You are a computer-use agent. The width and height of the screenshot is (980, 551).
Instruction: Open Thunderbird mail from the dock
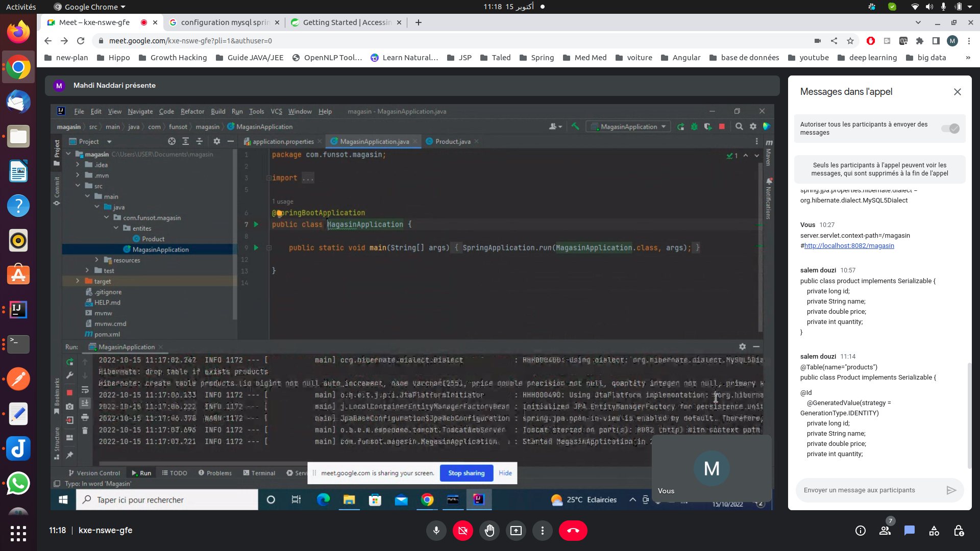click(x=18, y=102)
